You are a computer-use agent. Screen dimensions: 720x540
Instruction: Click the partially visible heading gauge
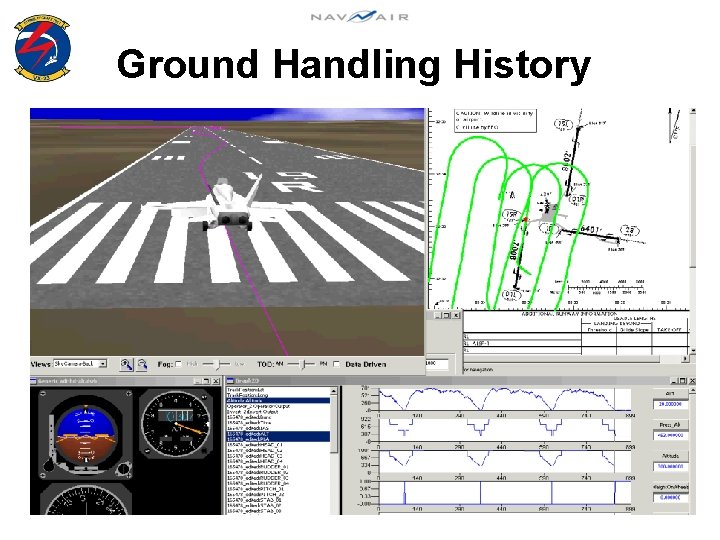click(85, 500)
